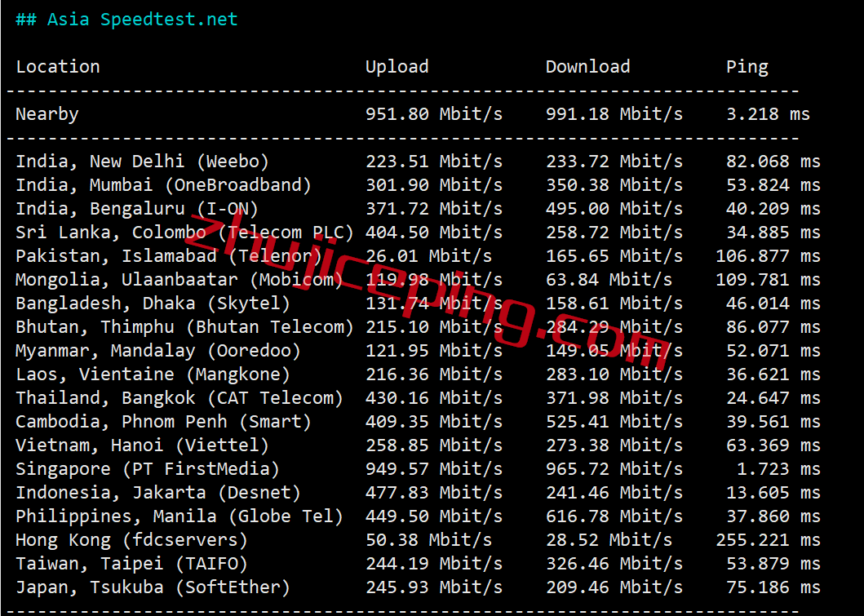This screenshot has height=616, width=864.
Task: Click New Delhi upload '223.51 Mbit/s'
Action: click(x=434, y=162)
